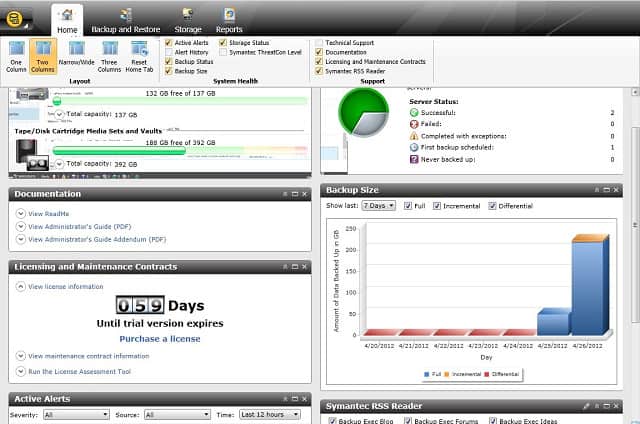Collapse the Active Alerts panel
This screenshot has width=640, height=424.
[285, 399]
